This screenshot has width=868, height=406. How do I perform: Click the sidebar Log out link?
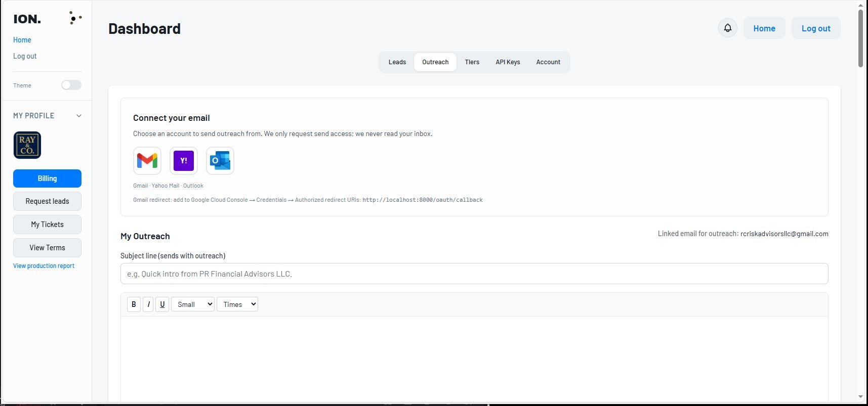[25, 56]
